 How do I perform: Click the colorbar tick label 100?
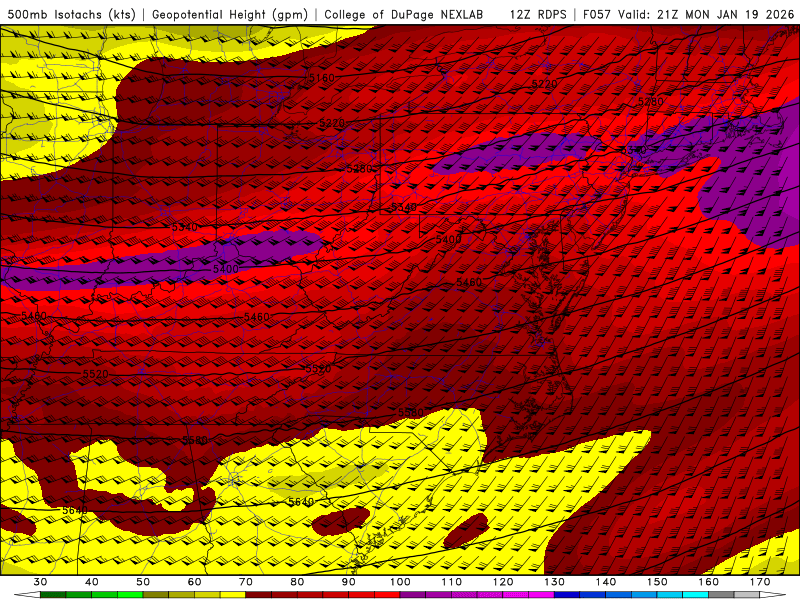pos(400,582)
